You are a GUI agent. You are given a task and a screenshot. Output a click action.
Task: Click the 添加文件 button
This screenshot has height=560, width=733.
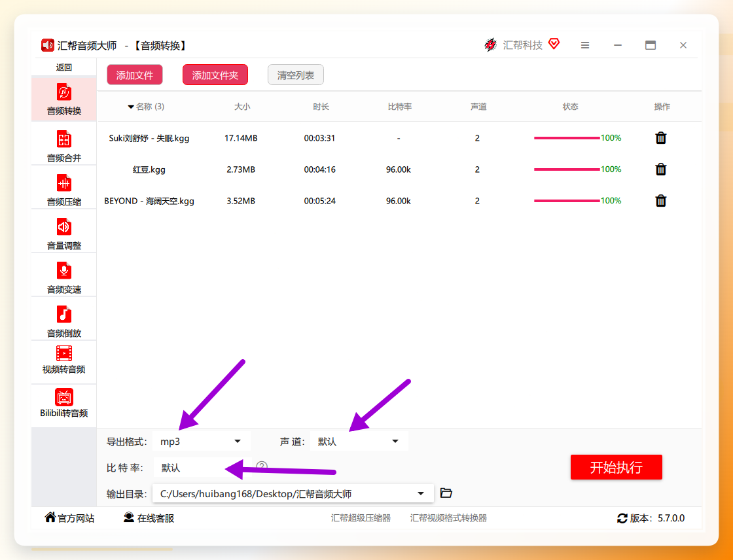click(x=135, y=75)
